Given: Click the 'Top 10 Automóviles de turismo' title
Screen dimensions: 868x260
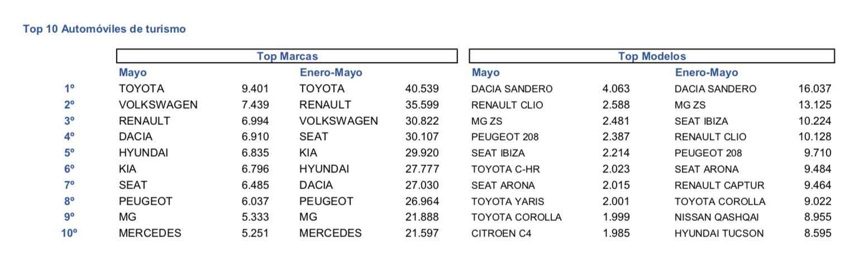Looking at the screenshot, I should pyautogui.click(x=104, y=29).
